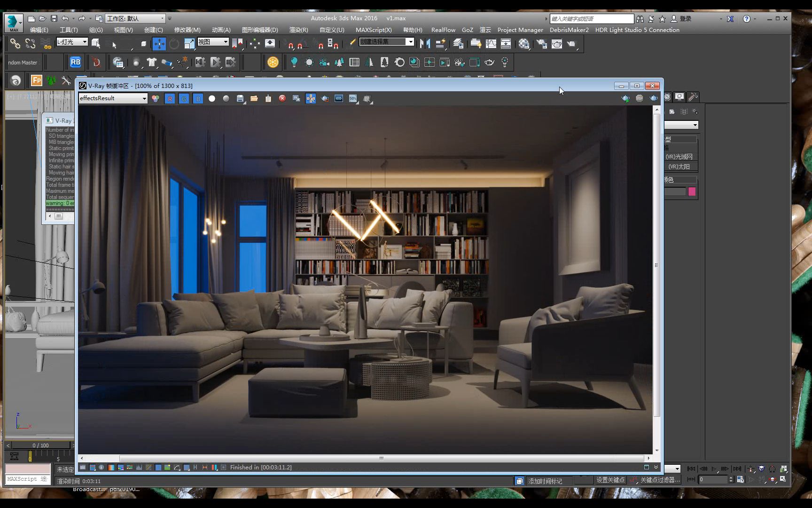
Task: Open the 50% zoom option in frame buffer
Action: (x=353, y=99)
